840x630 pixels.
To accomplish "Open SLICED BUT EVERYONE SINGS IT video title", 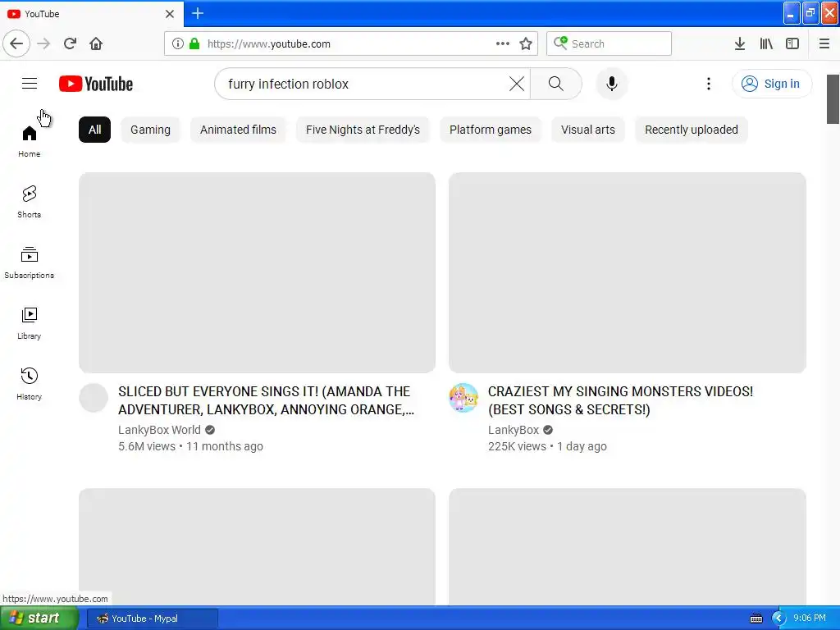I will point(267,400).
